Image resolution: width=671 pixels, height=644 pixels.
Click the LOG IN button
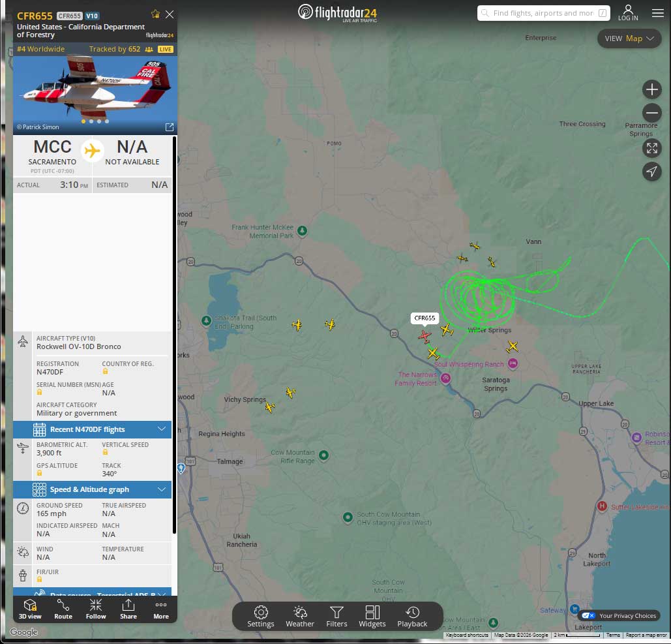[x=628, y=13]
